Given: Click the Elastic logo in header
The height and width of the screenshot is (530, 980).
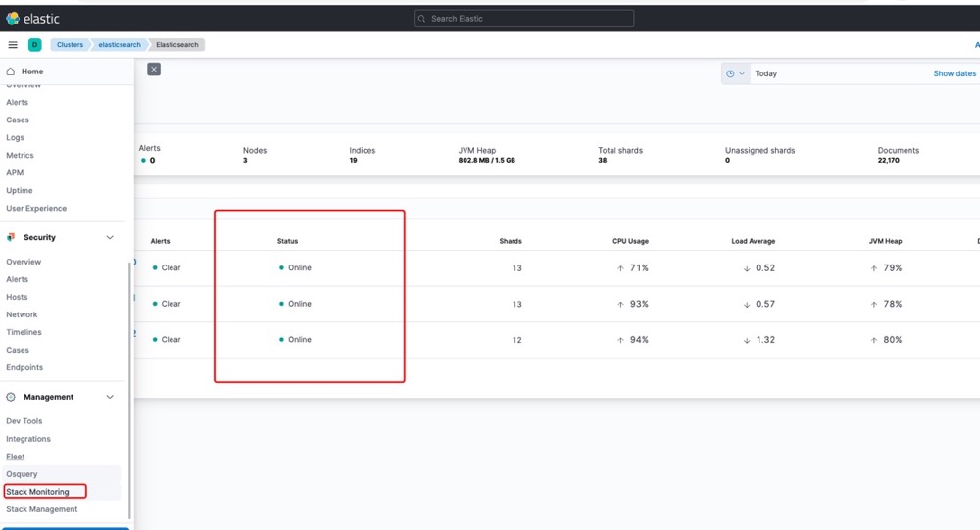Looking at the screenshot, I should point(13,18).
